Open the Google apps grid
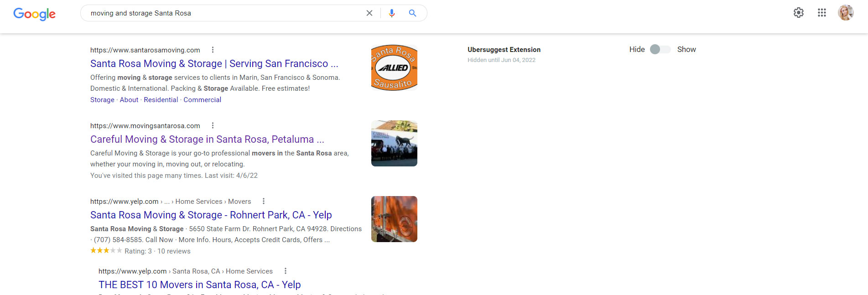The image size is (868, 295). (x=822, y=13)
